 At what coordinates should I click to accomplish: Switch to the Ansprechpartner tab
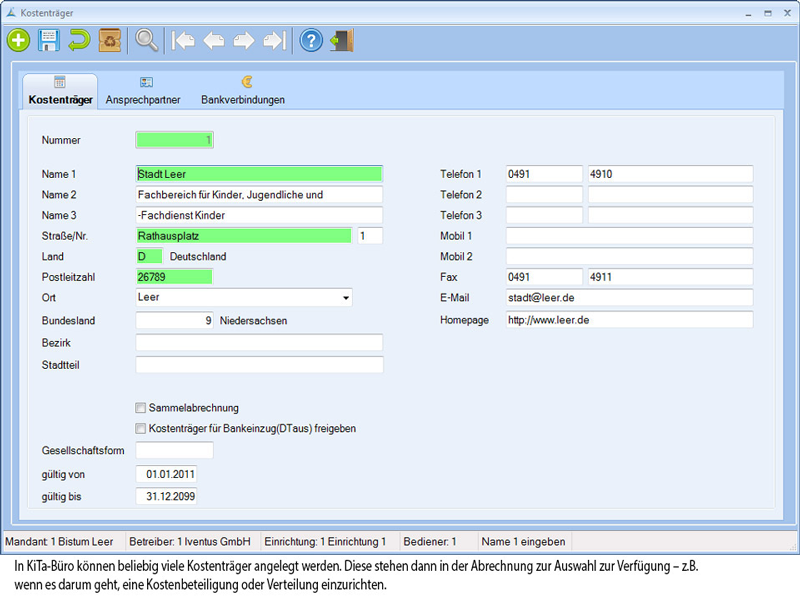[144, 92]
